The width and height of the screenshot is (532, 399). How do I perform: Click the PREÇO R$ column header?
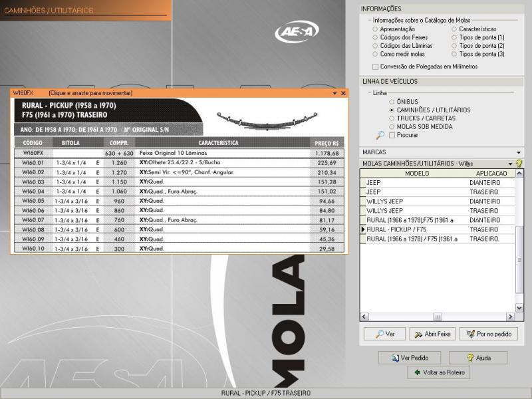327,143
